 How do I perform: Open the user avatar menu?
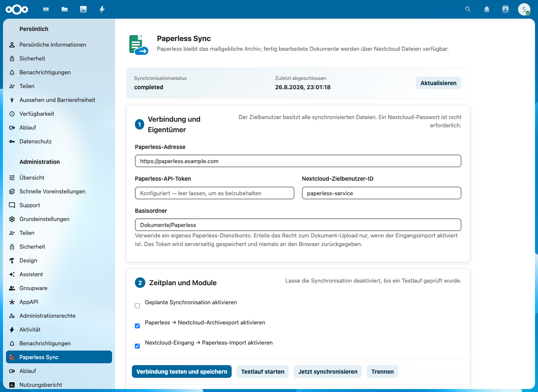point(524,9)
